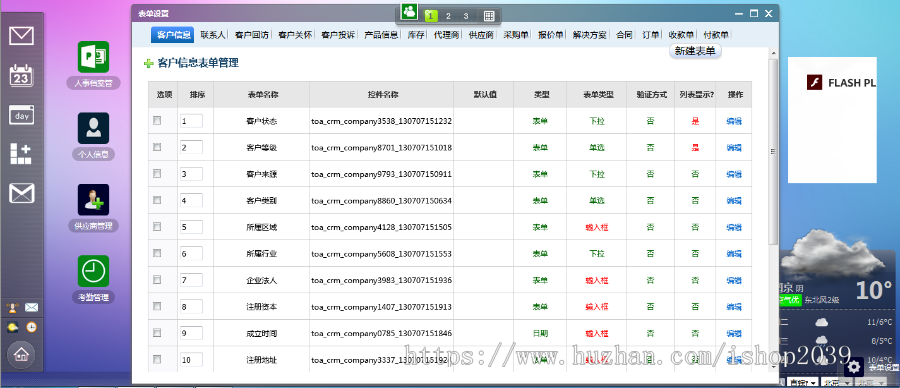Switch to the 产品信息 tab

click(x=381, y=35)
